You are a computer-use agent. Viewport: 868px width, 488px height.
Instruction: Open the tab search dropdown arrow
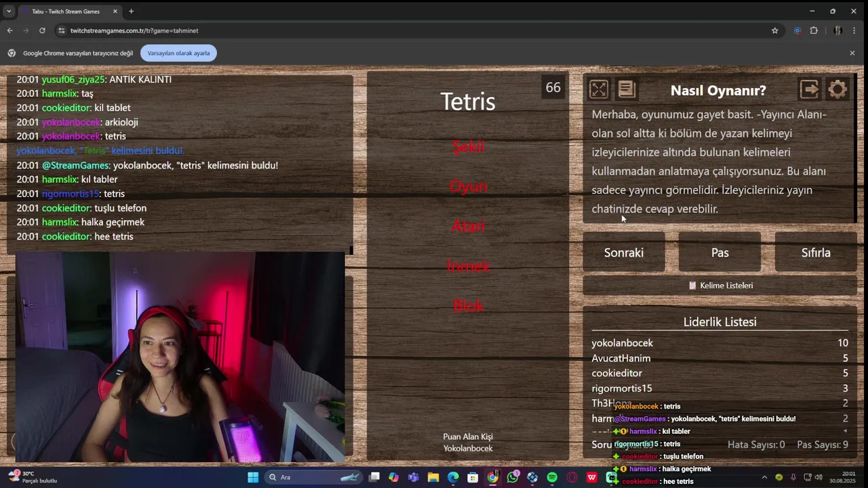point(9,12)
